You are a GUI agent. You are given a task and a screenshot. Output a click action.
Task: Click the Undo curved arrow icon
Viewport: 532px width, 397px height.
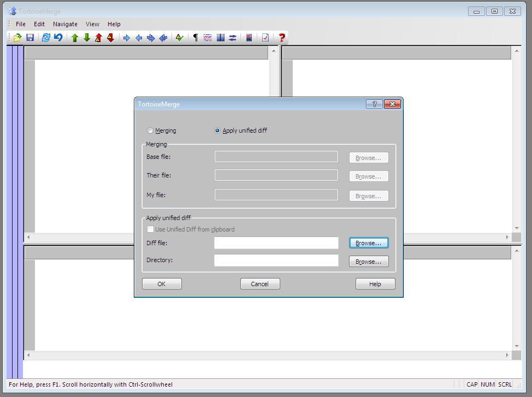point(58,38)
